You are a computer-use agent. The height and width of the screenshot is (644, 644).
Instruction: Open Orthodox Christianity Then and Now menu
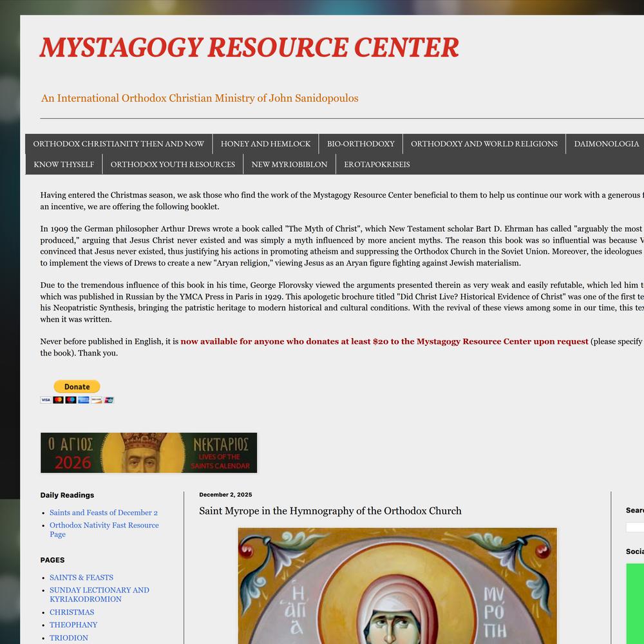click(118, 144)
